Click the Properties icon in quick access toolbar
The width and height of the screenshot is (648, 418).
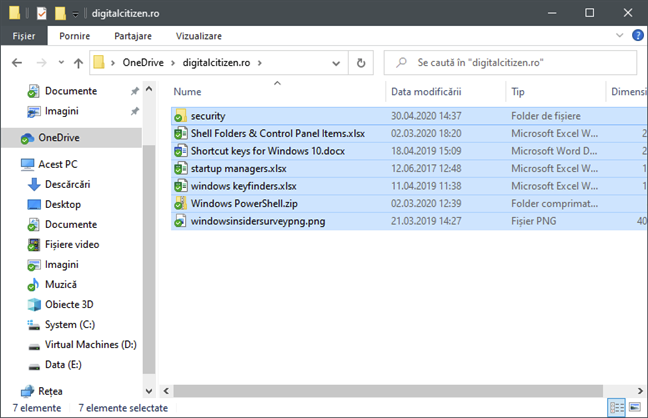click(42, 13)
